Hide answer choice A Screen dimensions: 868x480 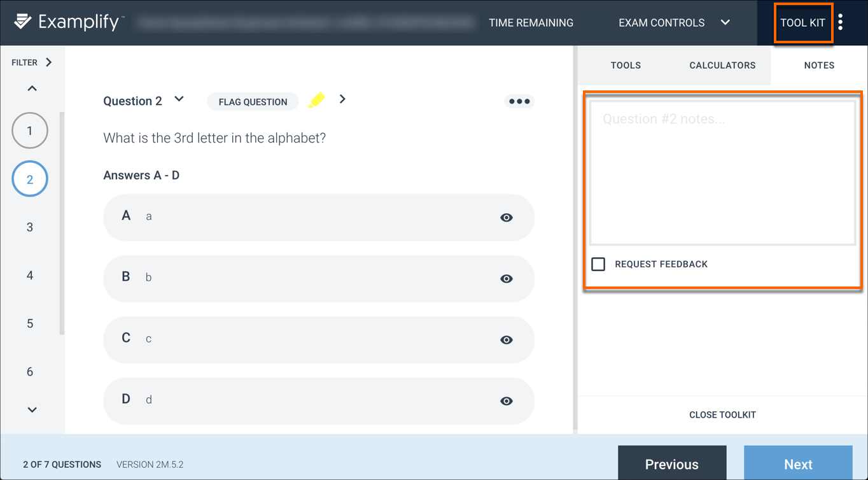507,217
